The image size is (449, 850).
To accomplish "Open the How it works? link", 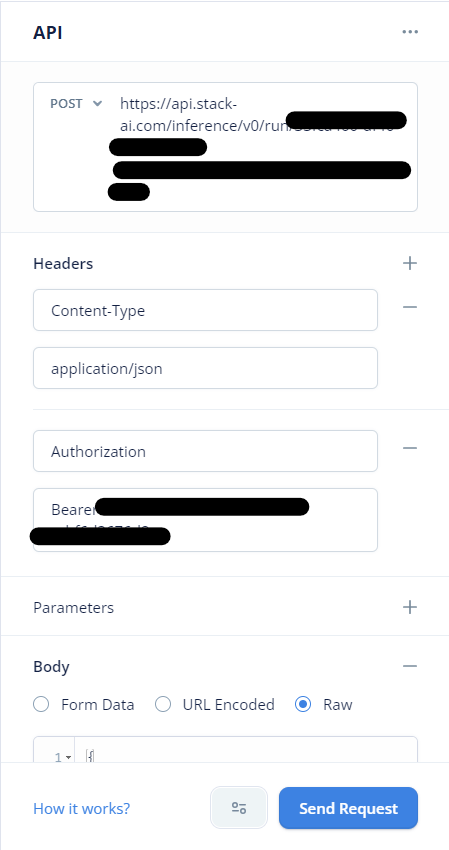I will [81, 808].
